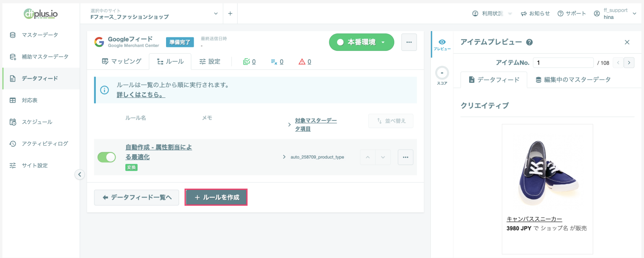
Task: Open the スコア panel icon
Action: click(442, 76)
